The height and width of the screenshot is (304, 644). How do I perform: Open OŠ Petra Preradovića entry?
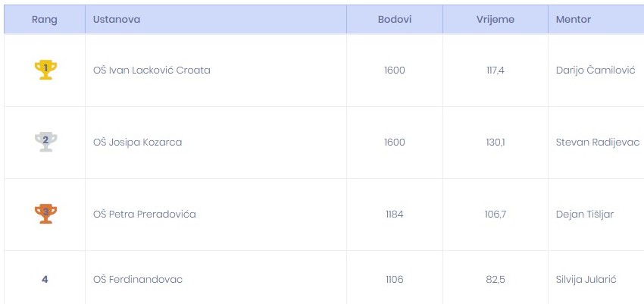coord(144,214)
